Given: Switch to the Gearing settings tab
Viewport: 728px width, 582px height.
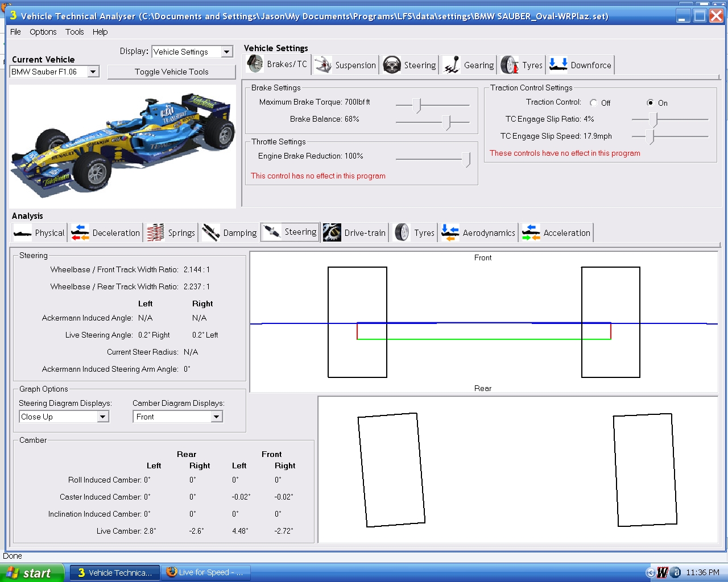Looking at the screenshot, I should click(469, 65).
